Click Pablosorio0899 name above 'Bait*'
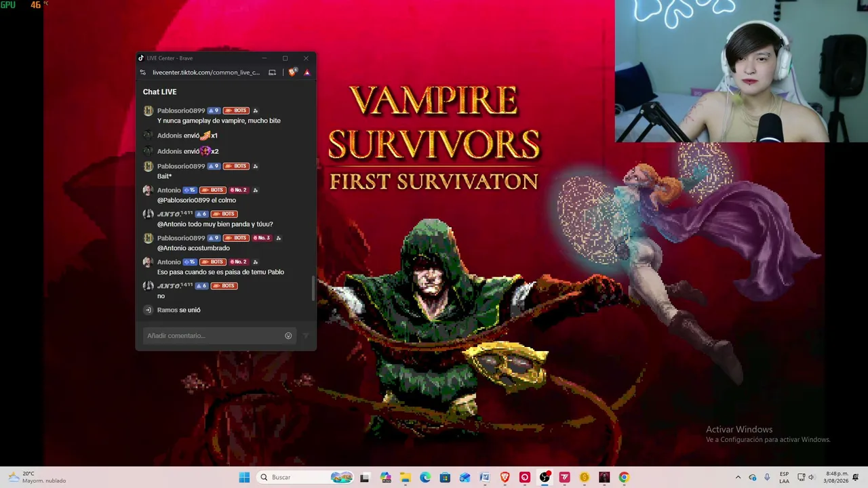The height and width of the screenshot is (488, 868). point(181,166)
